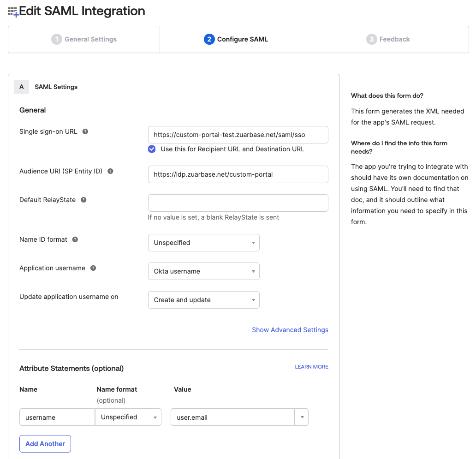Screen dimensions: 476x459
Task: Click step 1 circle in wizard
Action: tap(56, 39)
